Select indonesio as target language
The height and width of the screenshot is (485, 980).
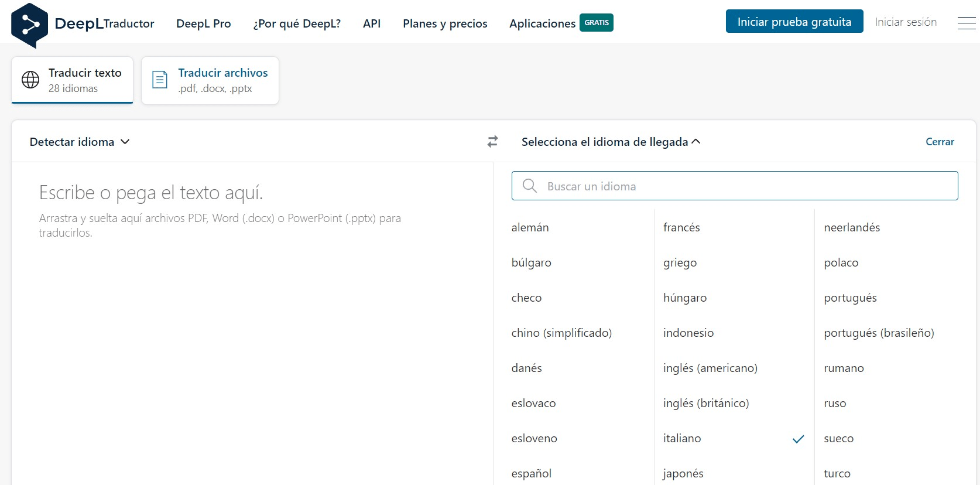(688, 333)
